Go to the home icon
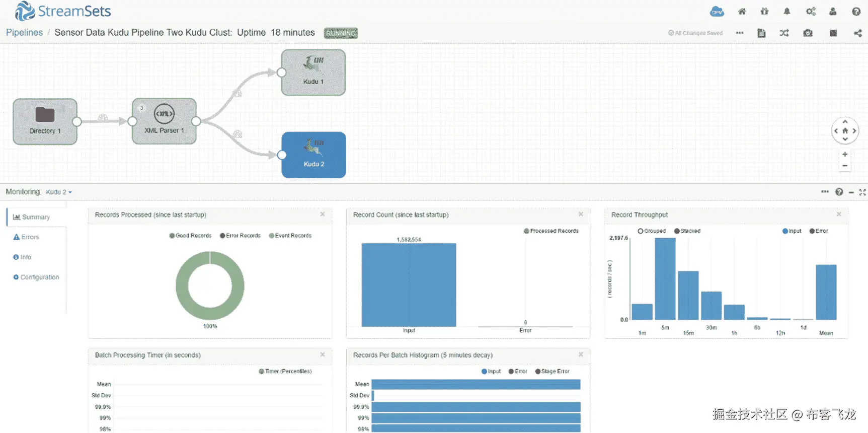Image resolution: width=868 pixels, height=433 pixels. (742, 12)
